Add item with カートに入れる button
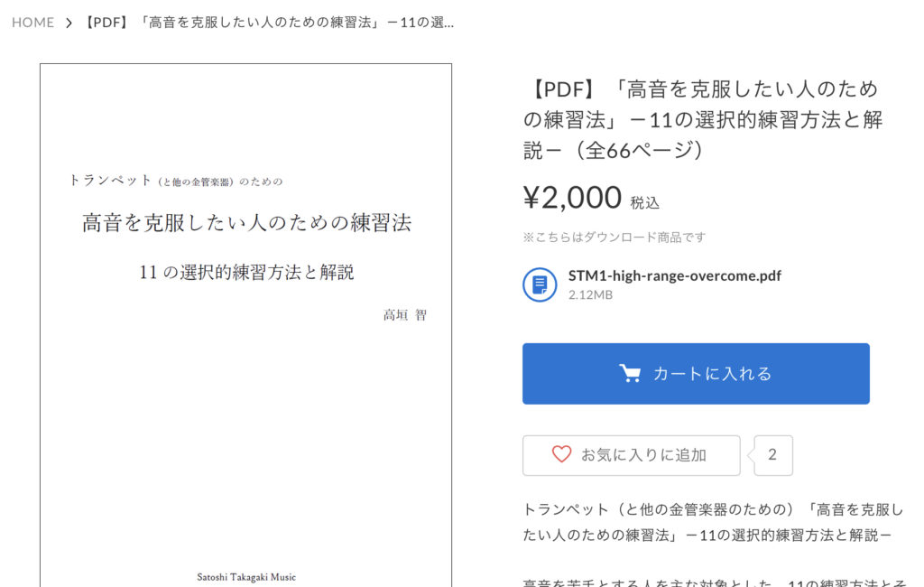Image resolution: width=924 pixels, height=587 pixels. pos(696,374)
